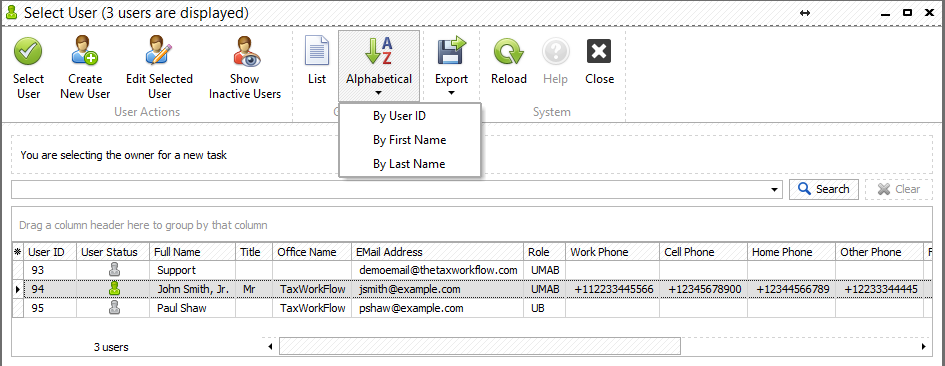Click the Cell Phone column header
945x366 pixels.
pos(703,252)
